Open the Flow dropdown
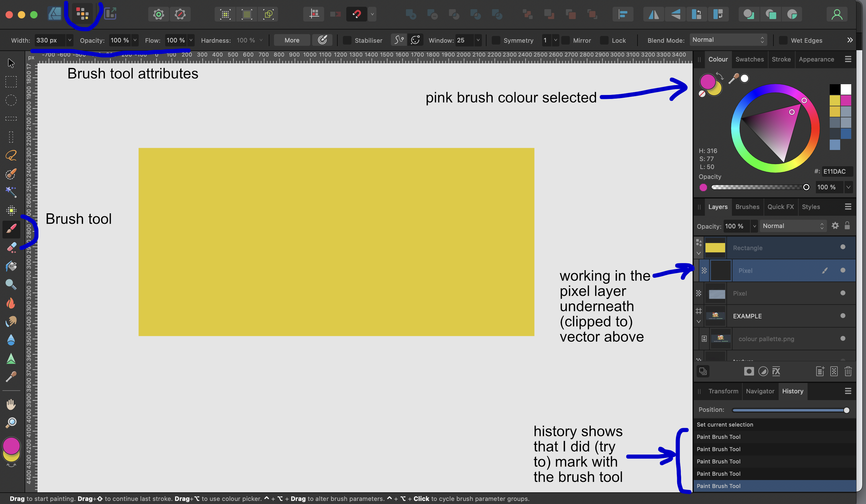The image size is (866, 504). (x=191, y=40)
